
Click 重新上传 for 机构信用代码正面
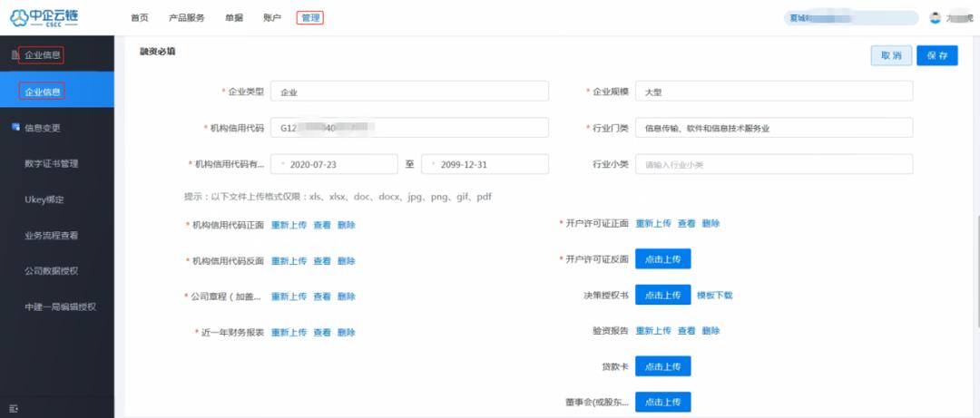coord(289,225)
